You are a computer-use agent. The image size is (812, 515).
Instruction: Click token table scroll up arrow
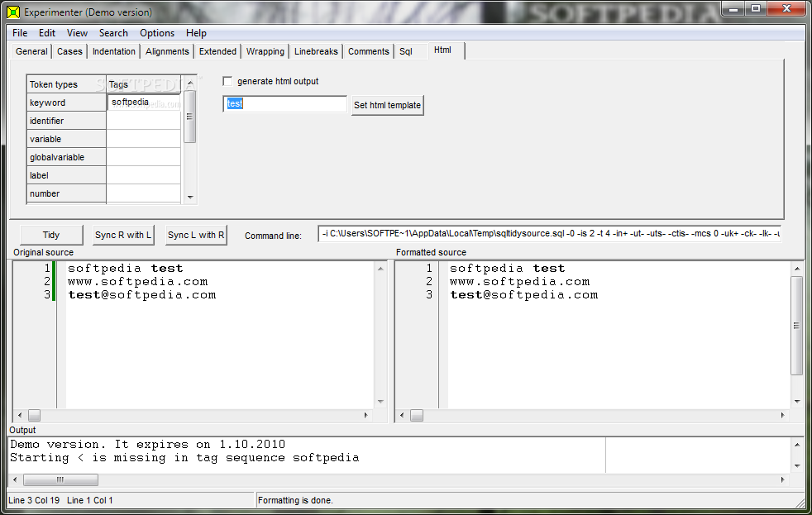[190, 83]
